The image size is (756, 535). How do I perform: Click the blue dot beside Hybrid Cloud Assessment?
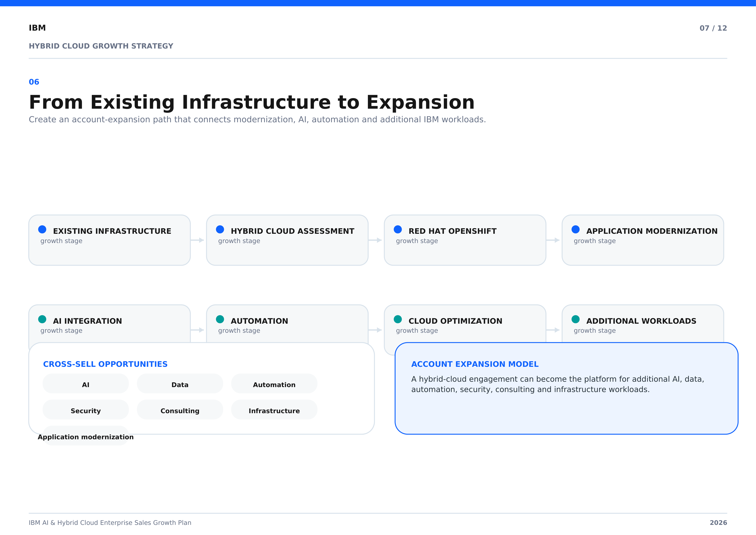coord(220,229)
